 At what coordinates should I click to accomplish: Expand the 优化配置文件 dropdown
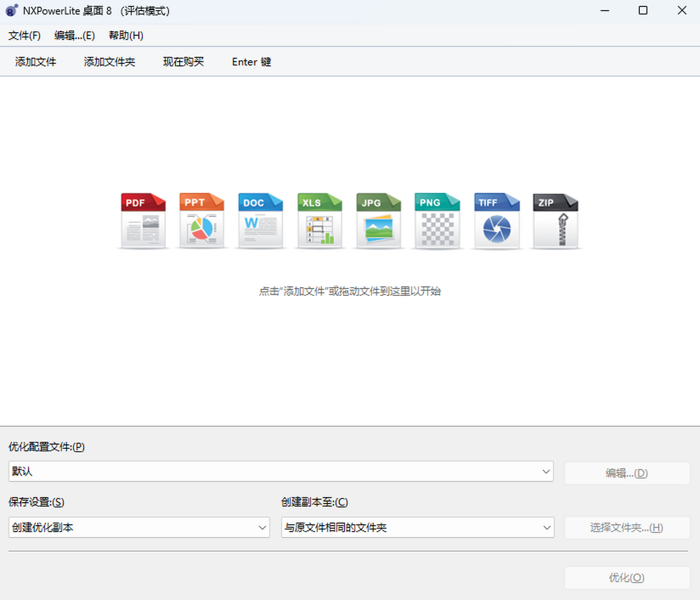coord(281,472)
